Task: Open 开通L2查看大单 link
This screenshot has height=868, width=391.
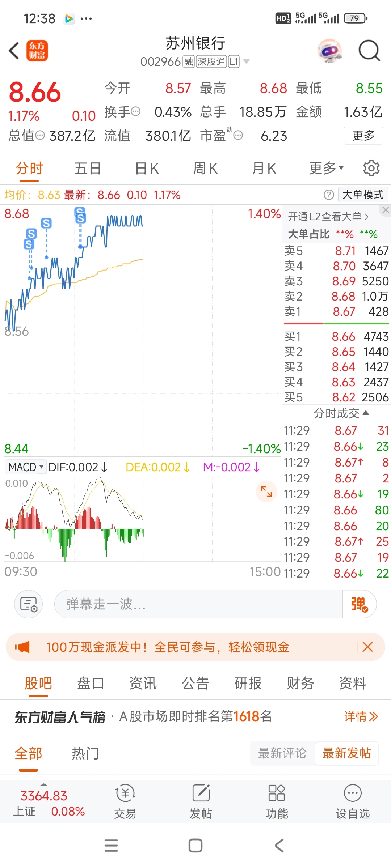Action: [x=328, y=217]
